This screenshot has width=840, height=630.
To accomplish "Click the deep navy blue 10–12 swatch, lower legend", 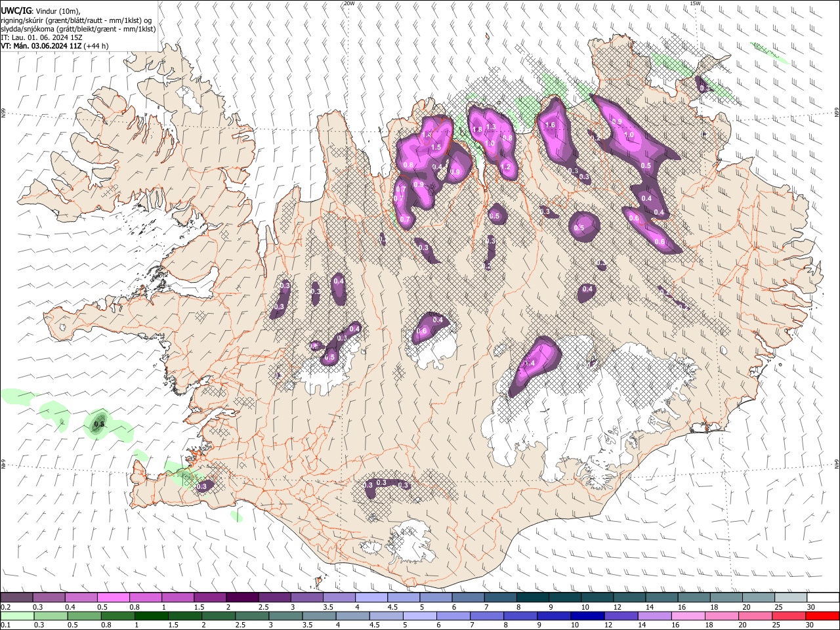I will (587, 616).
